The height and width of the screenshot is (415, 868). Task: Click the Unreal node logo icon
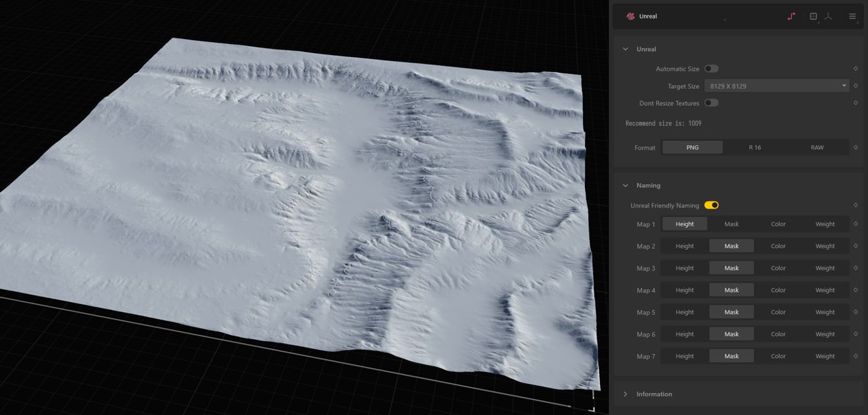pyautogui.click(x=630, y=16)
